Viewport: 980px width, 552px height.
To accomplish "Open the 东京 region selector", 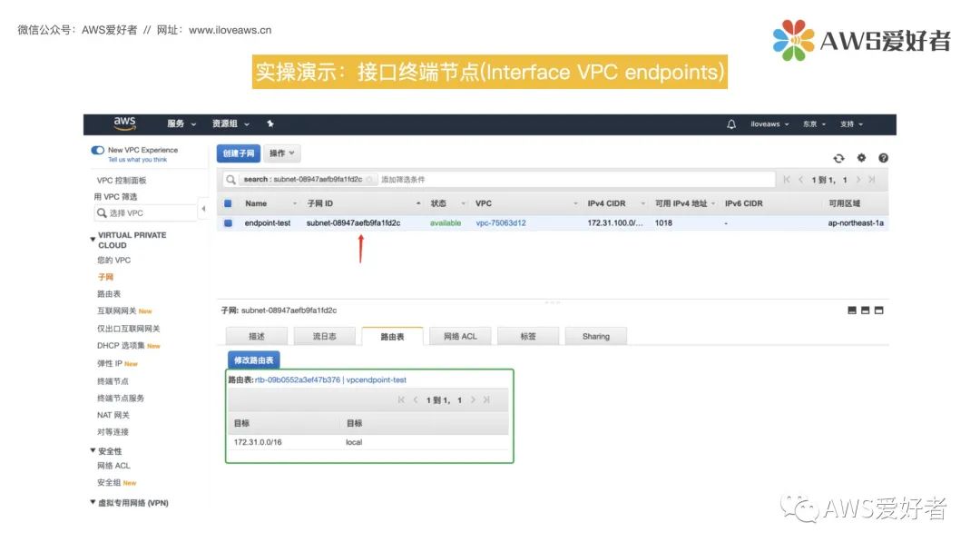I will 814,123.
